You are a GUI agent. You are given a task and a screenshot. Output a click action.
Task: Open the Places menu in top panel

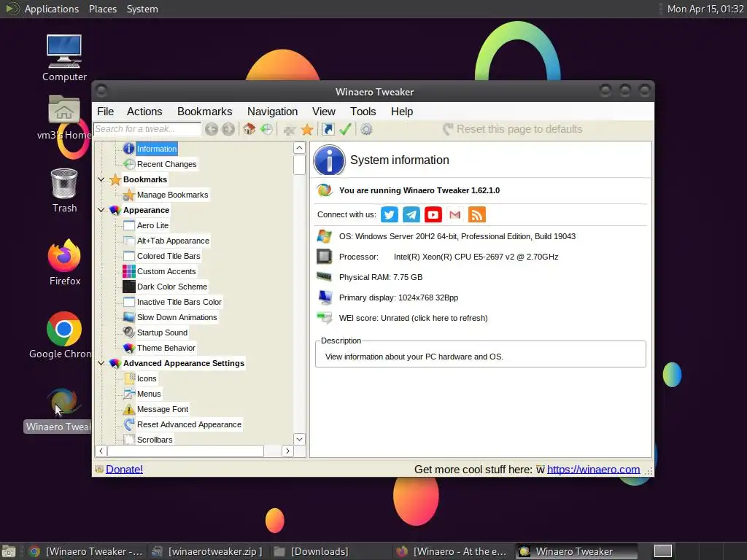pyautogui.click(x=102, y=9)
